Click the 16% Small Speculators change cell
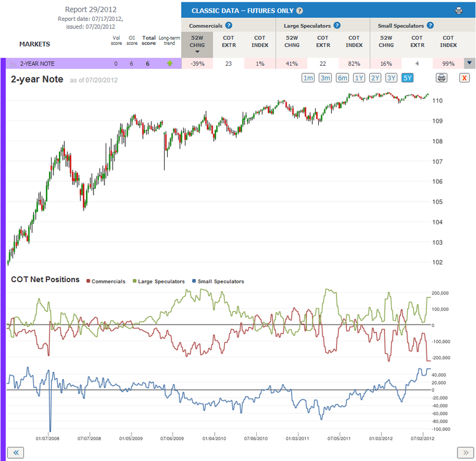The width and height of the screenshot is (476, 461). 386,63
